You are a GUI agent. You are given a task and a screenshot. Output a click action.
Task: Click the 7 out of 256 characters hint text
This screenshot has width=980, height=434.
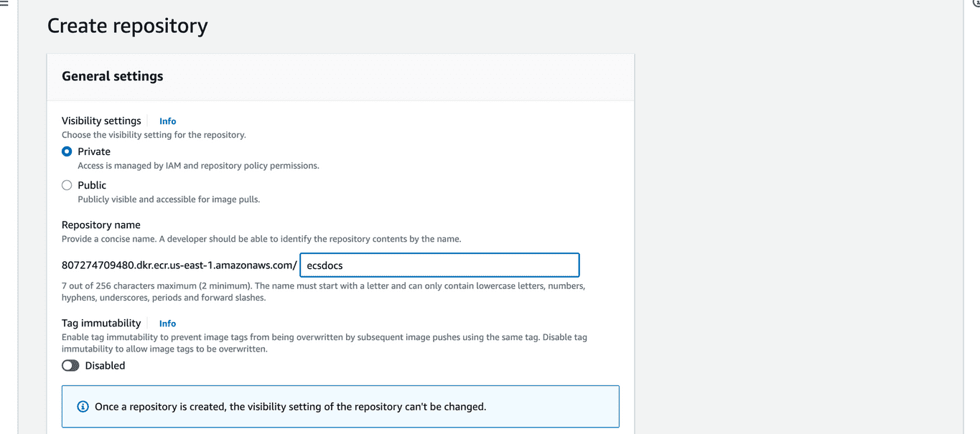(x=323, y=286)
